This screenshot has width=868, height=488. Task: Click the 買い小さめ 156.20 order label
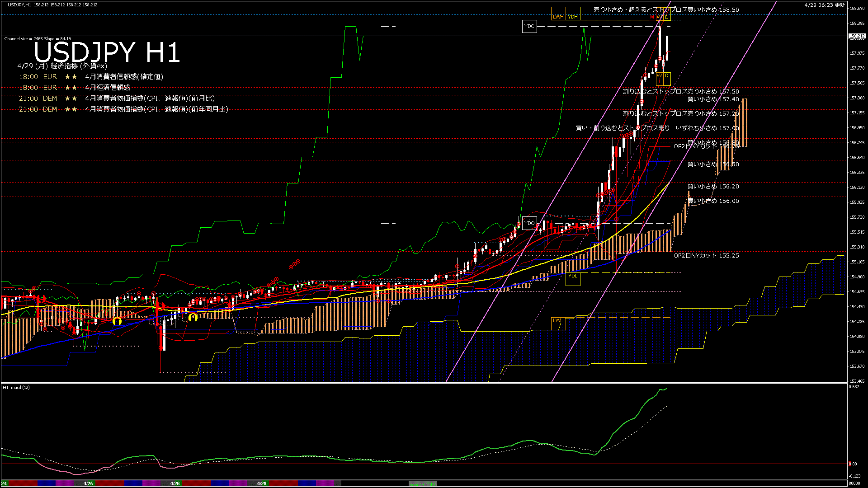(713, 186)
